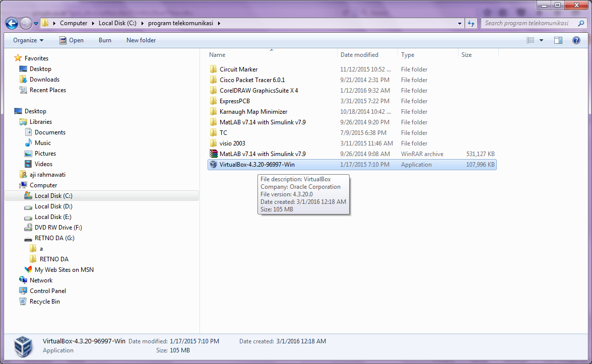
Task: Open Recycle Bin in navigation pane
Action: (x=44, y=301)
